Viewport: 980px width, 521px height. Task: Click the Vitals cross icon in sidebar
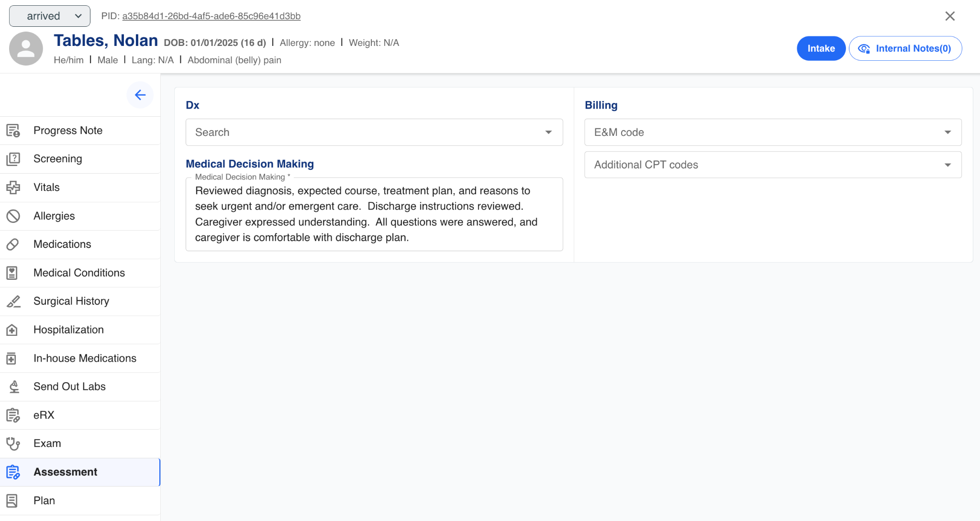(x=13, y=188)
